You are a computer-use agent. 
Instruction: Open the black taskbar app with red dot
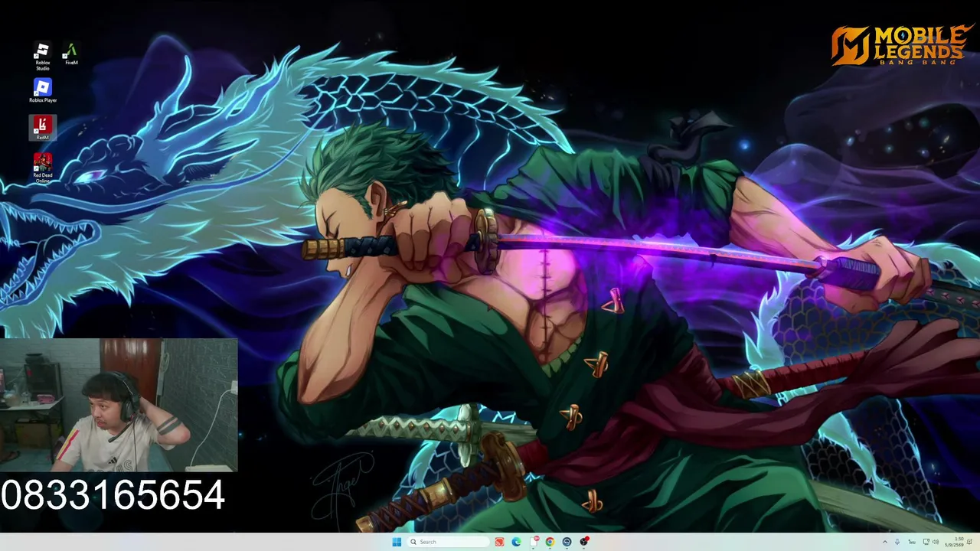tap(583, 542)
